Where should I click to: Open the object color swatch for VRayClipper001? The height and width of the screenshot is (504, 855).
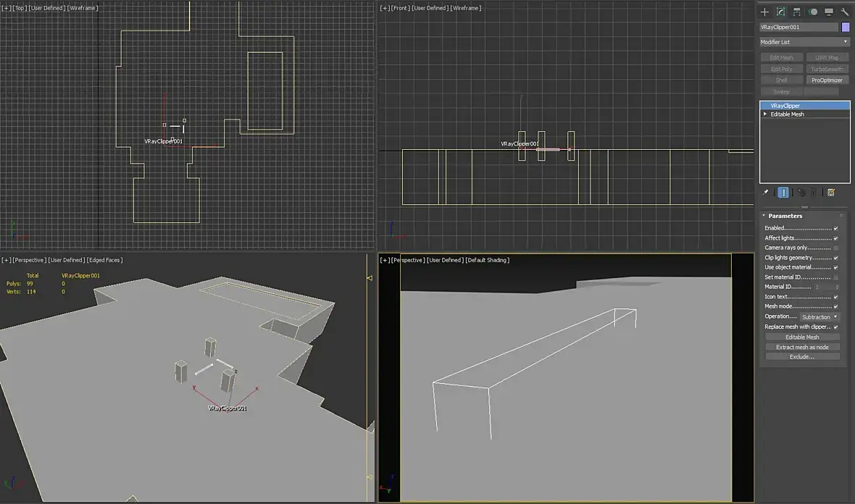(845, 27)
